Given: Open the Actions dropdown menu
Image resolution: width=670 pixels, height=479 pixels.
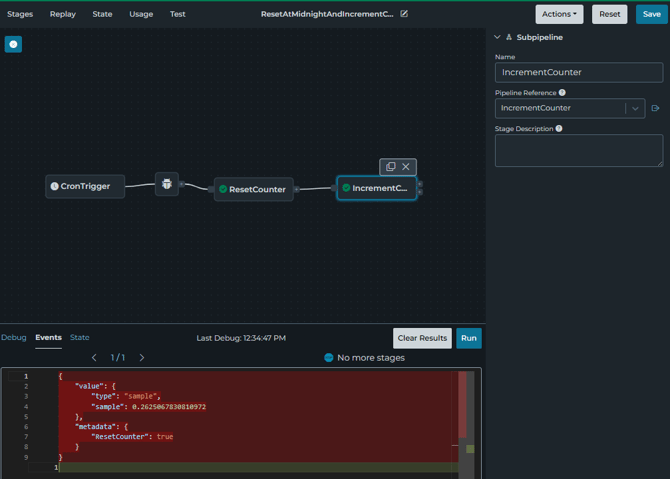Looking at the screenshot, I should click(559, 14).
